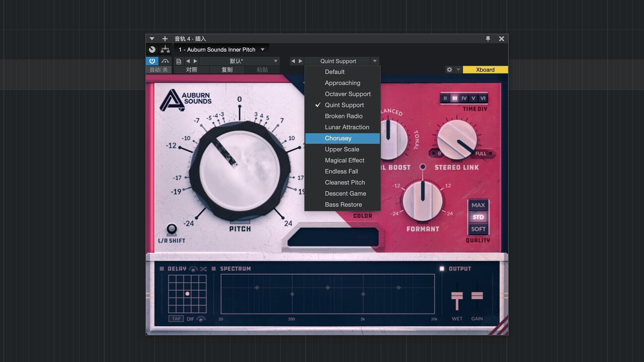The image size is (644, 362).
Task: Click the Formant knob
Action: pos(423,201)
